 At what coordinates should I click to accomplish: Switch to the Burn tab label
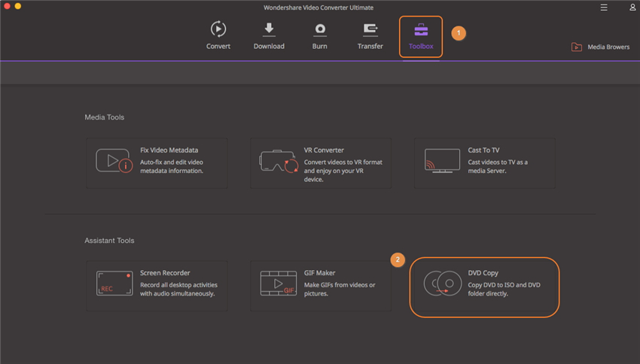pyautogui.click(x=319, y=46)
